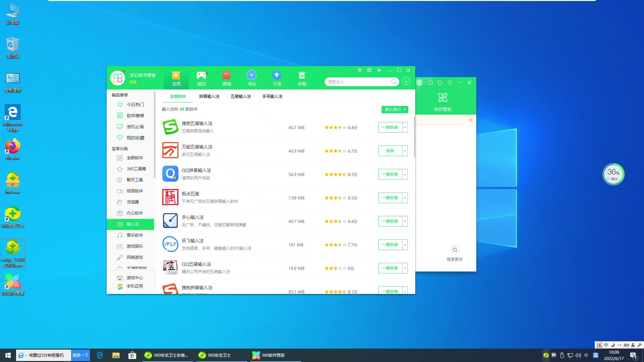
Task: Select 我的收藏 in the sidebar
Action: pos(130,138)
